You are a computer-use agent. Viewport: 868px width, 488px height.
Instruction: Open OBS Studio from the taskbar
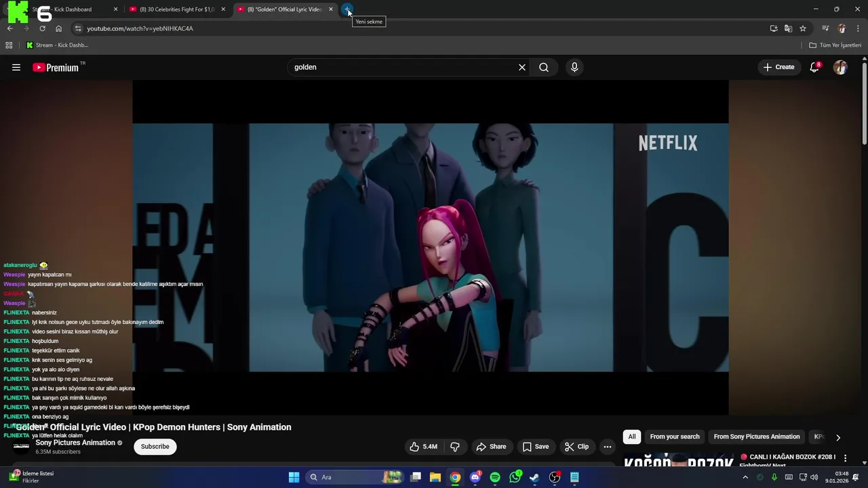click(x=555, y=477)
